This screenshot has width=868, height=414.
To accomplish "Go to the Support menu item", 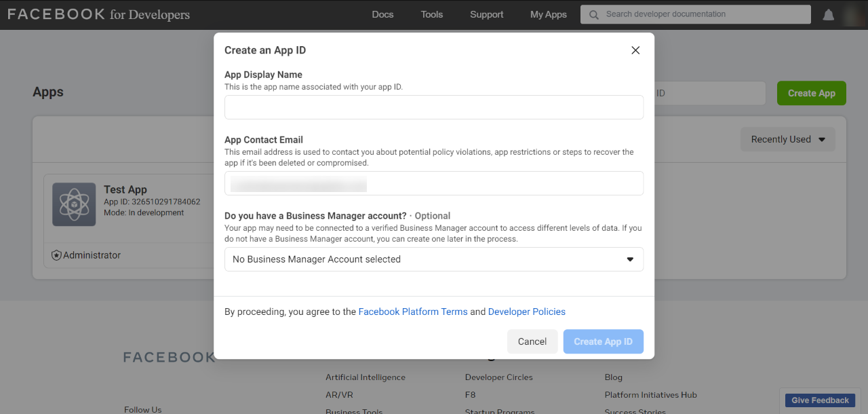I will (x=487, y=14).
